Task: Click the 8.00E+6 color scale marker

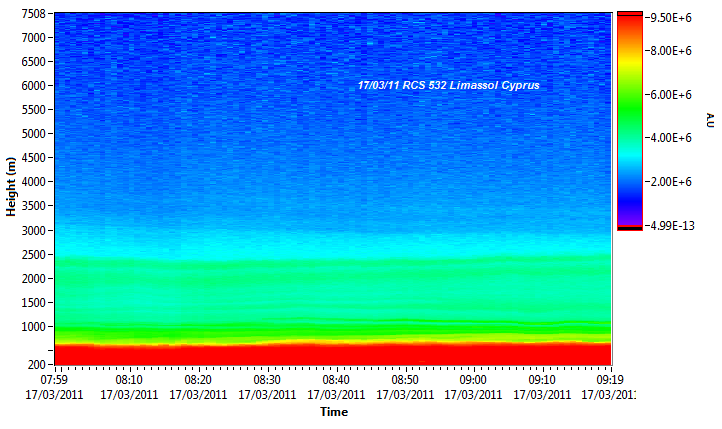Action: click(668, 50)
